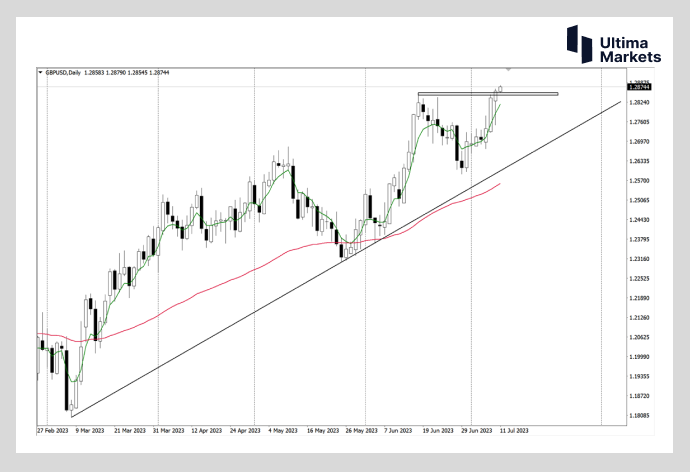The width and height of the screenshot is (690, 472).
Task: Click the 24 Apr 2023 date label
Action: [245, 431]
